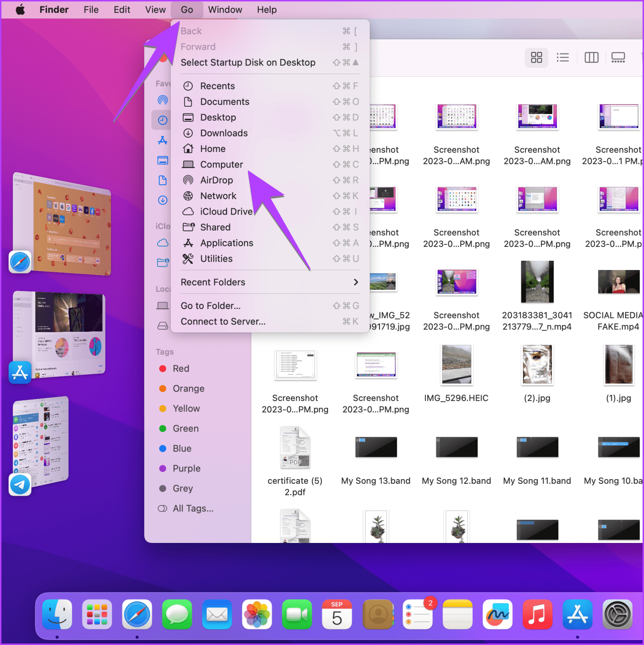
Task: Click the Telegram badge on the window preview
Action: tap(19, 485)
